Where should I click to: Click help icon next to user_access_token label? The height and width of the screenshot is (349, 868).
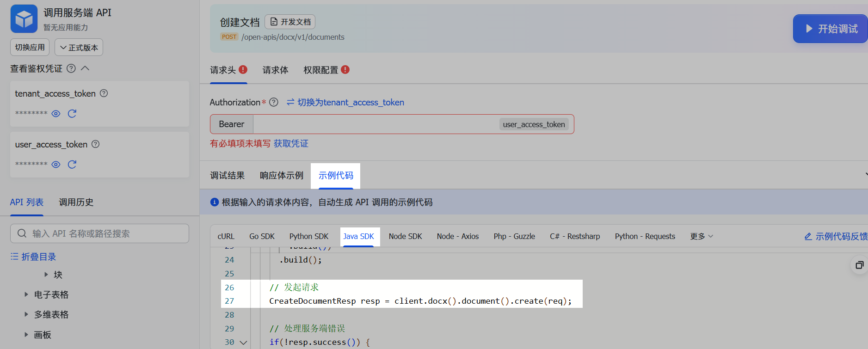(96, 144)
